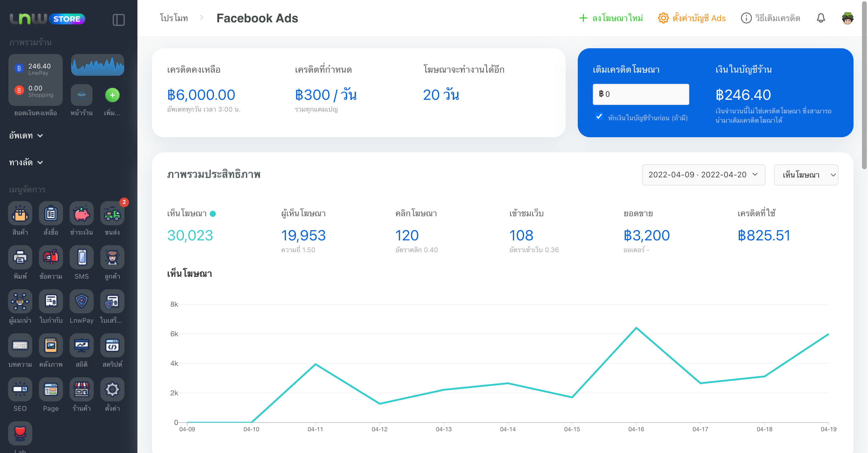Image resolution: width=868 pixels, height=453 pixels.
Task: Go to โปรโมท breadcrumb
Action: 174,18
